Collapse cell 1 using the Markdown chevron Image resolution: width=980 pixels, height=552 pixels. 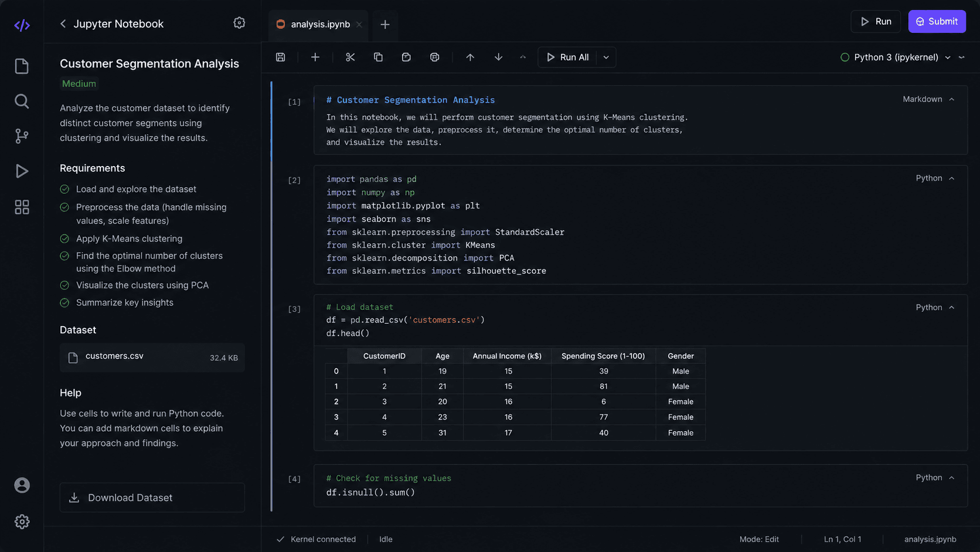pyautogui.click(x=951, y=99)
